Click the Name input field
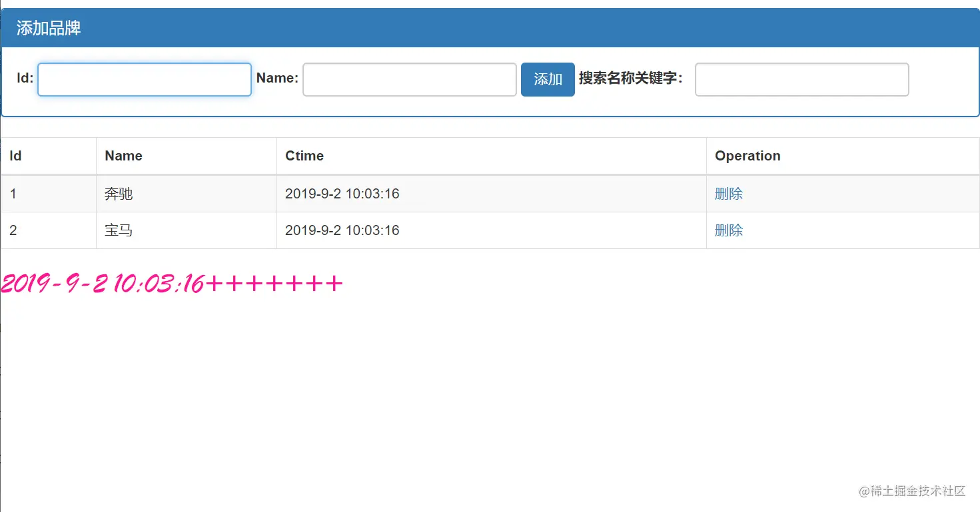 pyautogui.click(x=410, y=79)
